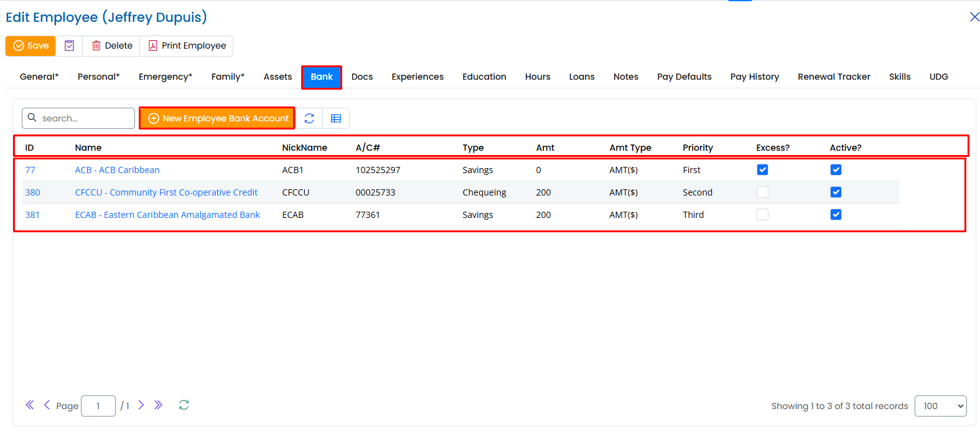The height and width of the screenshot is (434, 980).
Task: Click the page number input box
Action: coord(98,406)
